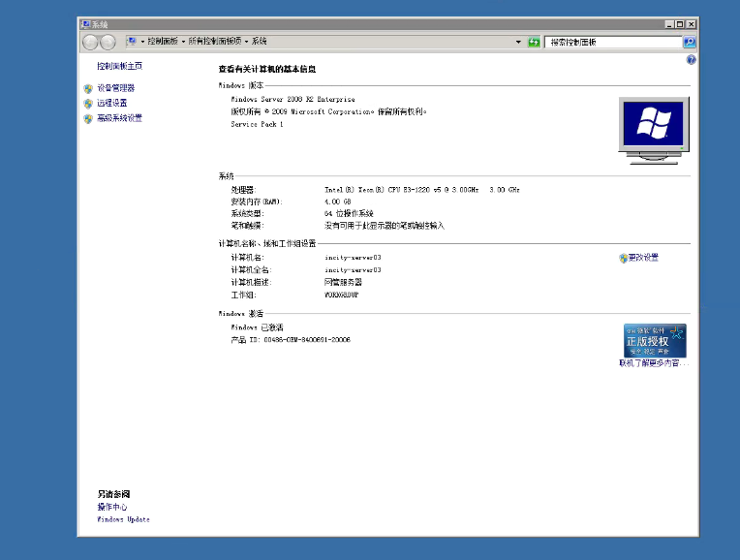This screenshot has height=560, width=740.
Task: Click the 网管服务器 computer description
Action: (x=343, y=282)
